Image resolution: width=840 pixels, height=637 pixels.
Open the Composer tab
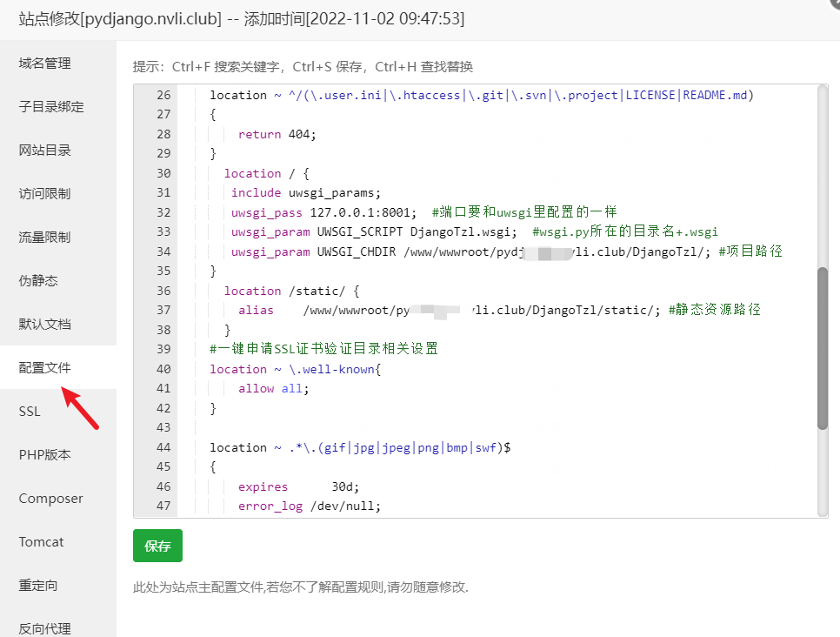[51, 499]
